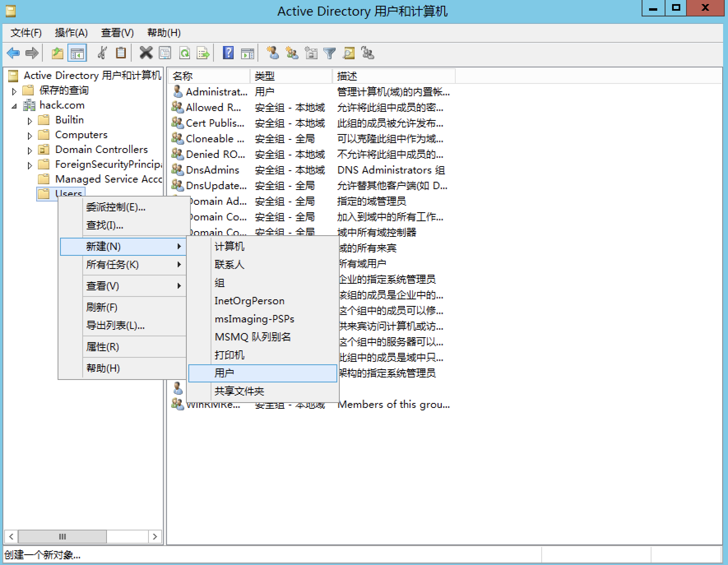
Task: Open 属性(R) from the context menu
Action: [102, 347]
